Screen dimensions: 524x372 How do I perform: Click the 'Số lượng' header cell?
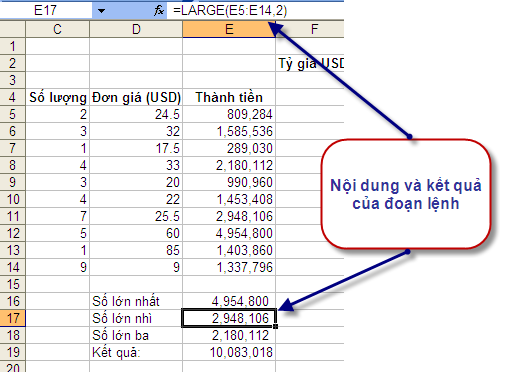57,97
